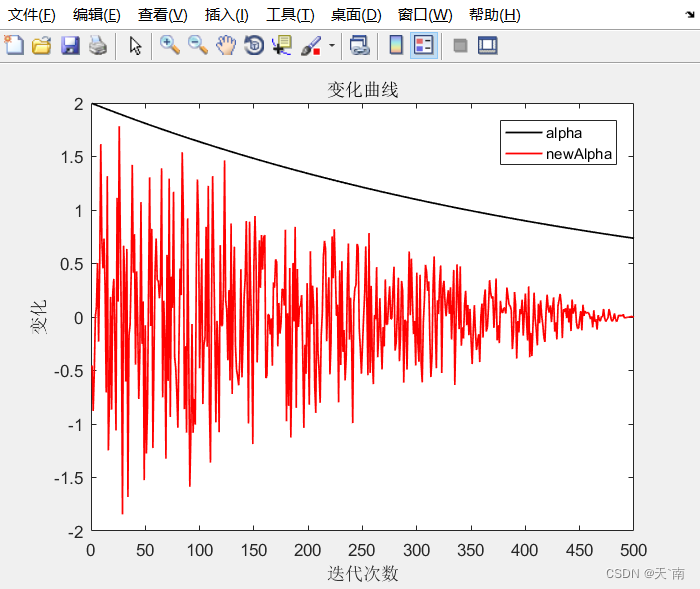Insert a Colorbar via toolbar icon
This screenshot has height=589, width=700.
tap(396, 46)
